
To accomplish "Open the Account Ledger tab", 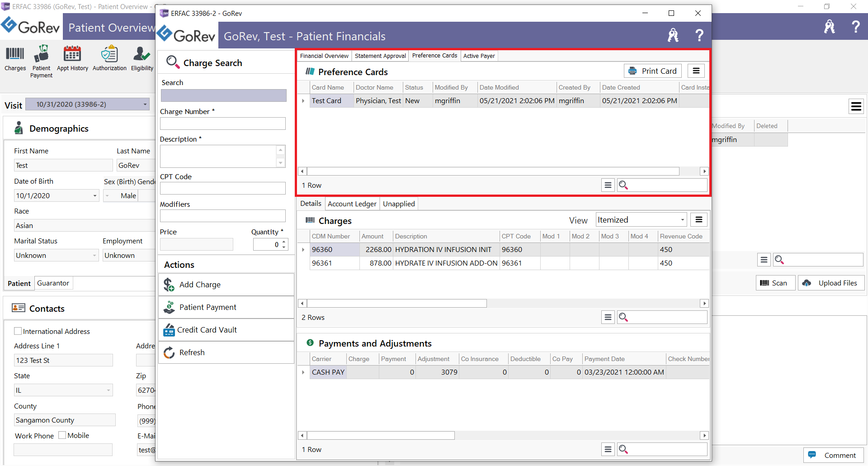I will tap(352, 204).
